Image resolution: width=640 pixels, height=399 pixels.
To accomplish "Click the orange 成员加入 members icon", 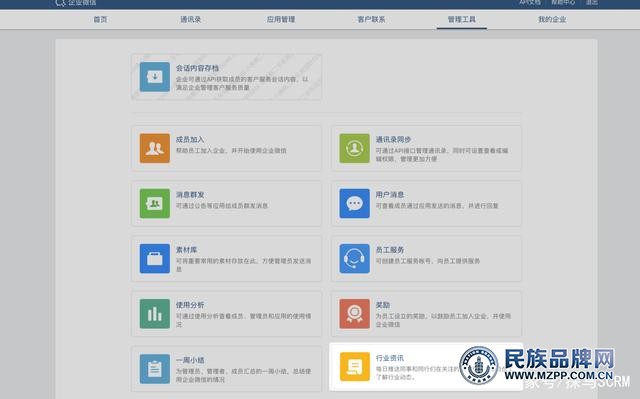I will [x=155, y=148].
